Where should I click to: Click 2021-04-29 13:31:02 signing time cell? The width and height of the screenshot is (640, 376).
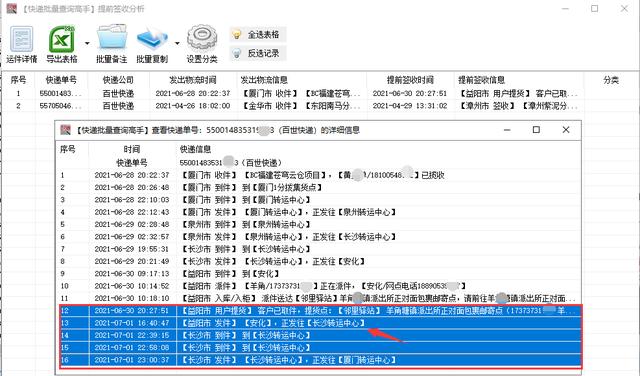[x=410, y=106]
